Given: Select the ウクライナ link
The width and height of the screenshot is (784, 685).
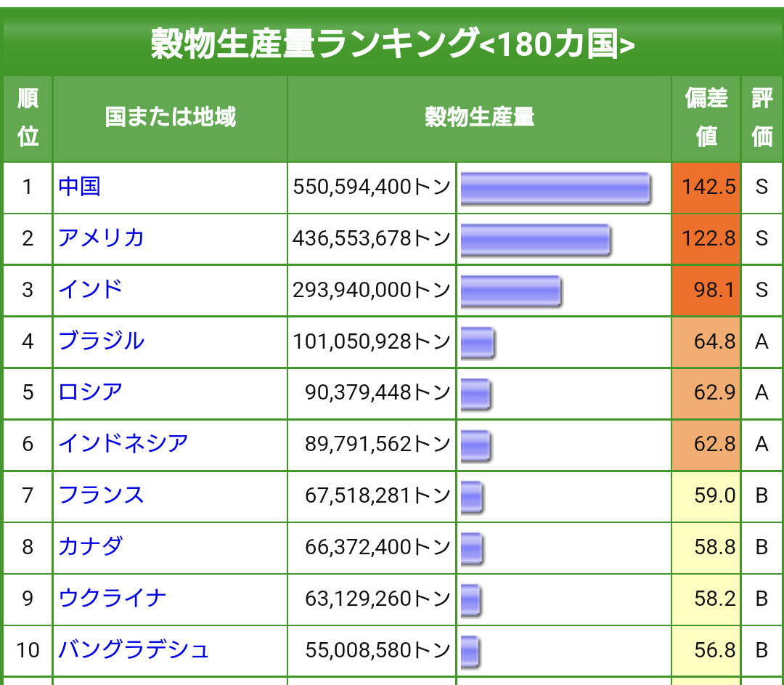Looking at the screenshot, I should pyautogui.click(x=113, y=599).
